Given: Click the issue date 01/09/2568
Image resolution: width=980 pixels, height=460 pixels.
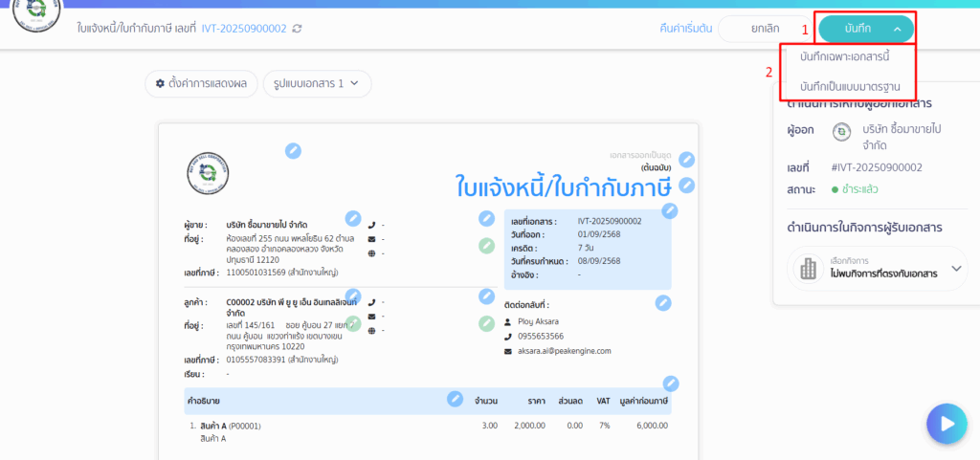Looking at the screenshot, I should pos(599,234).
